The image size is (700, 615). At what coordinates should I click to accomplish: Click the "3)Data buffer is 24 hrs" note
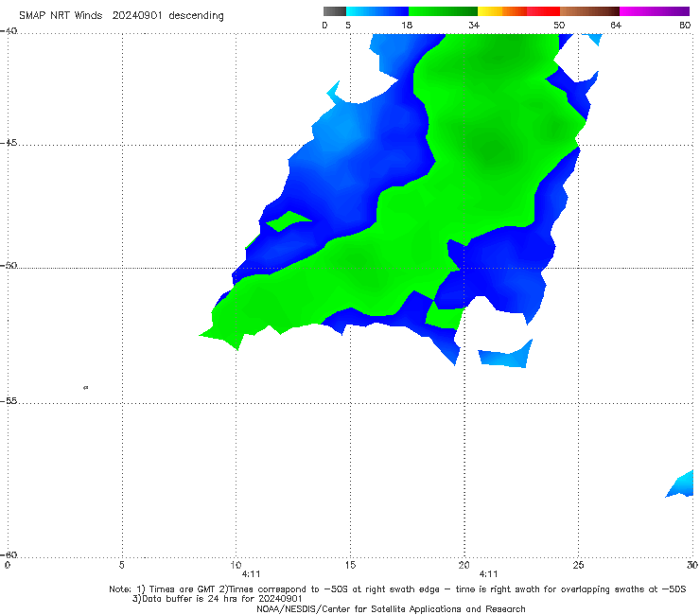click(217, 599)
